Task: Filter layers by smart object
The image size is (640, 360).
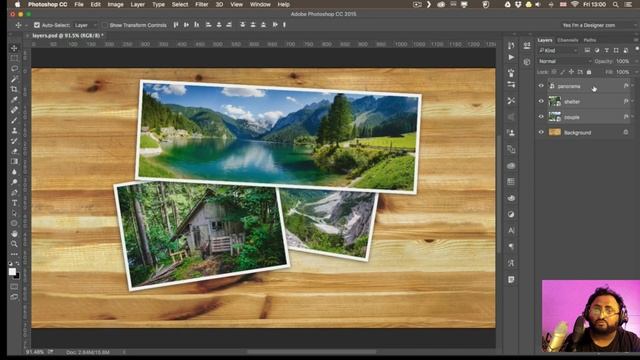Action: (625, 50)
